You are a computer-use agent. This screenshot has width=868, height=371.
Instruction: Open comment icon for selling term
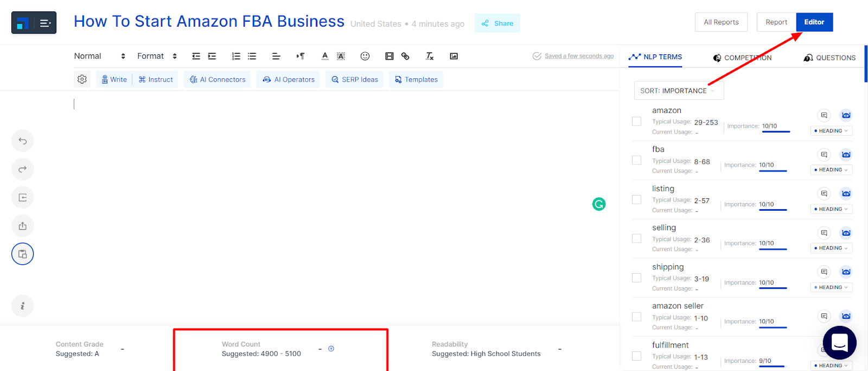(x=824, y=233)
